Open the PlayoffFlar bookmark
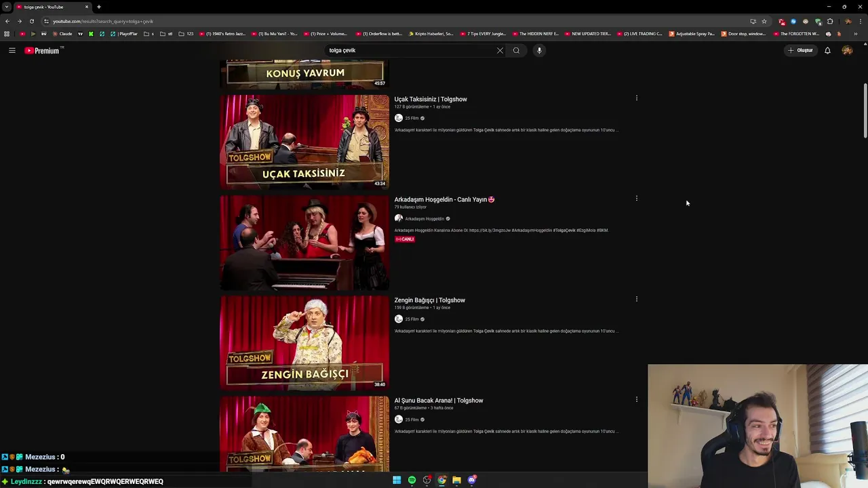 (x=125, y=34)
